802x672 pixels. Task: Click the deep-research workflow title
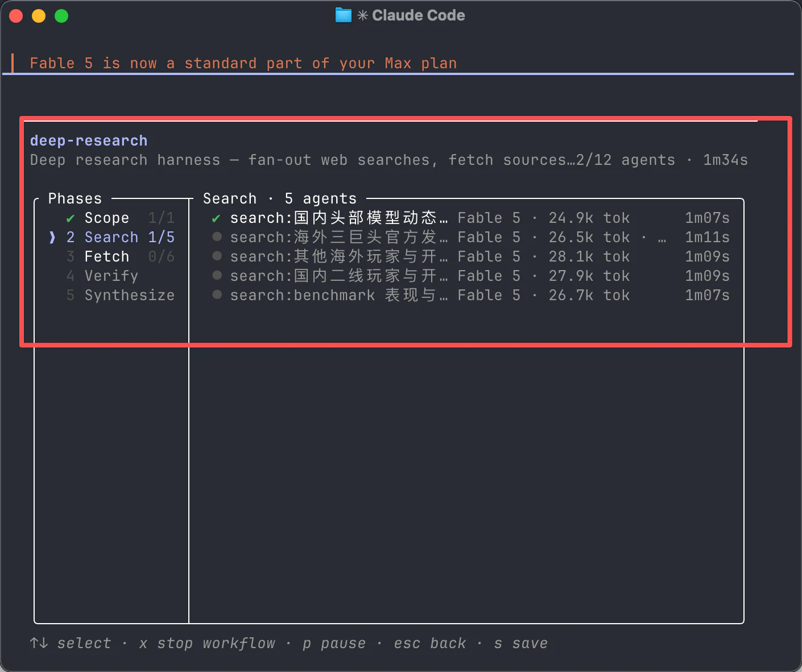coord(89,140)
